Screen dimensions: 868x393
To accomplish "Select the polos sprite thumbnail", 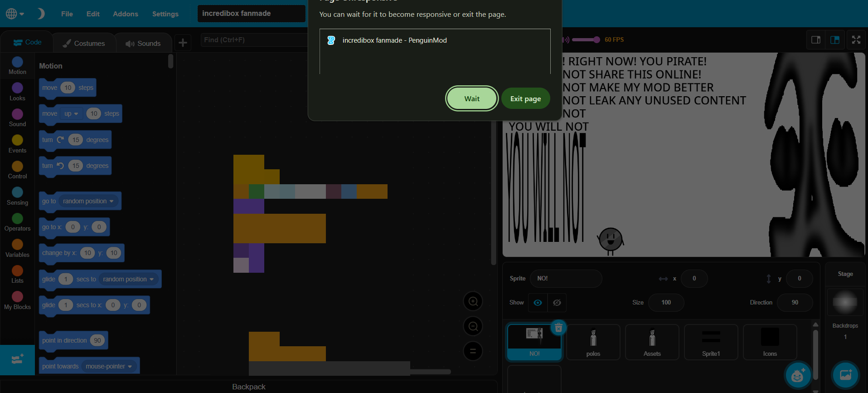I will (593, 342).
